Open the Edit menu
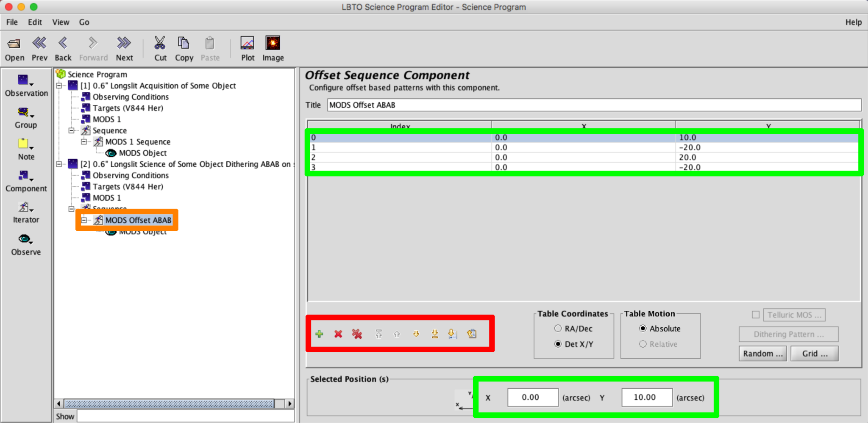This screenshot has width=868, height=423. [35, 22]
